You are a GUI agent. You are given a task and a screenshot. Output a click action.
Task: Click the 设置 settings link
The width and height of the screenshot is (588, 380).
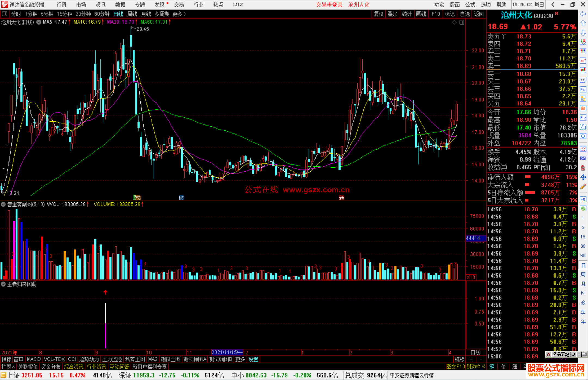(253, 359)
